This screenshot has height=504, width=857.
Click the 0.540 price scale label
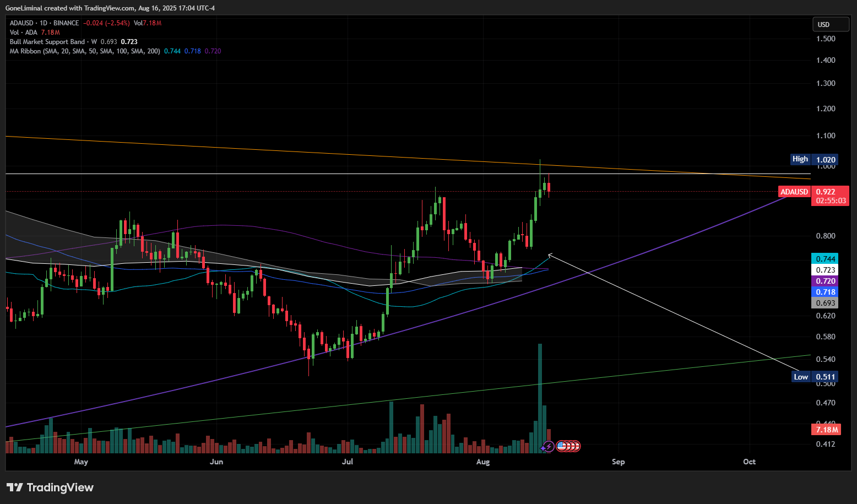[x=826, y=359]
